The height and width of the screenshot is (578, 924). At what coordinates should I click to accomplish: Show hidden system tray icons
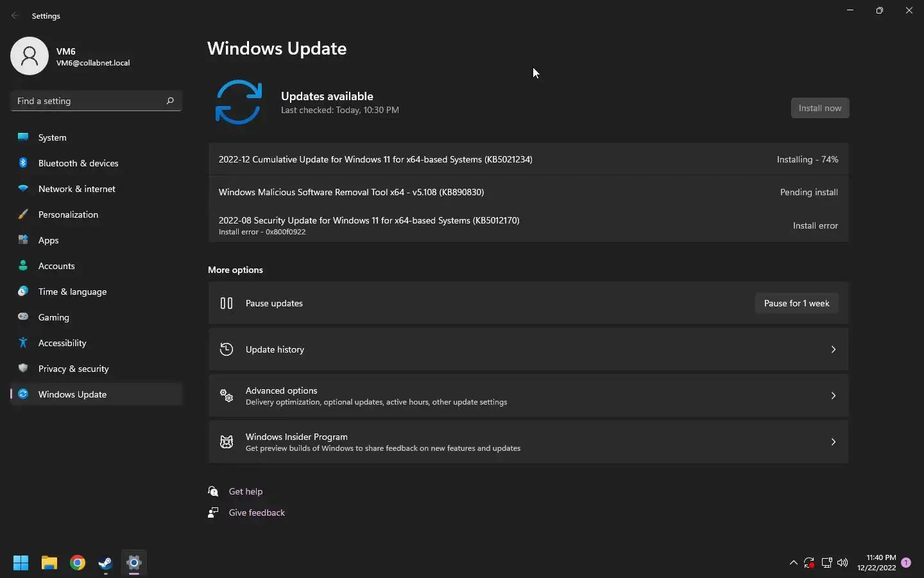coord(794,563)
